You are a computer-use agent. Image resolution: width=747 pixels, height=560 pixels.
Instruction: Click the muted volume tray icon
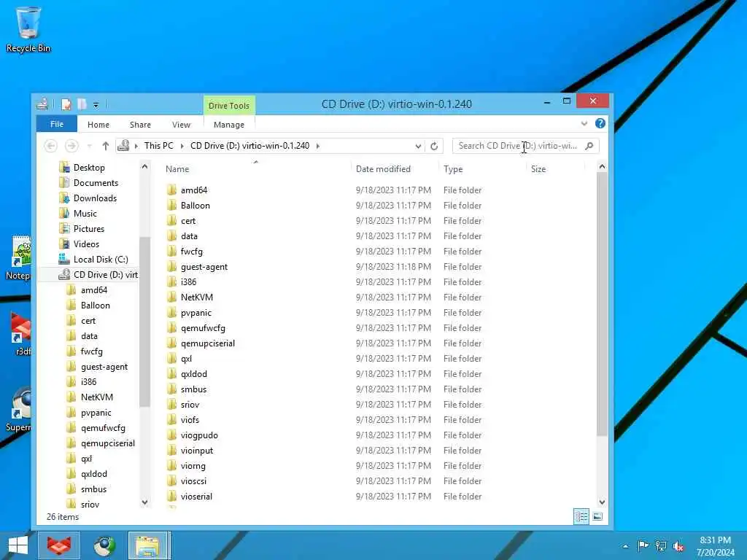(678, 546)
